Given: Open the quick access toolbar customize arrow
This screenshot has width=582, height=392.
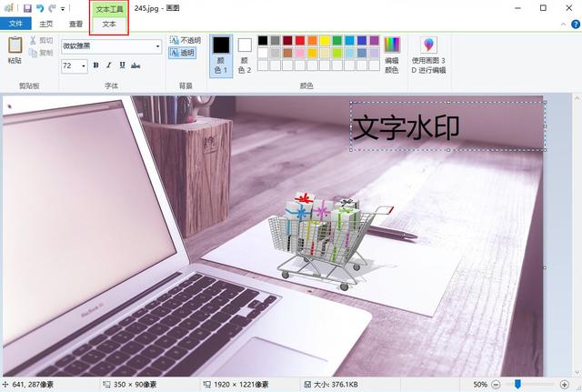Looking at the screenshot, I should coord(63,8).
